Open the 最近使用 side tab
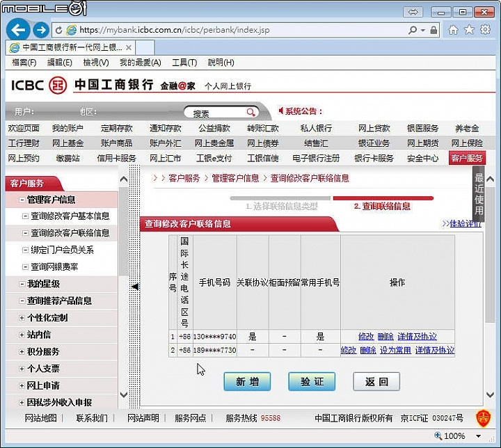Screen dimensions: 501x448 (479, 194)
